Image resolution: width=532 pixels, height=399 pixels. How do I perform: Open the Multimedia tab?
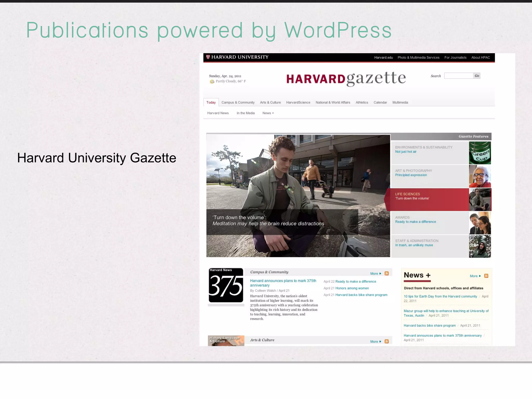click(400, 102)
